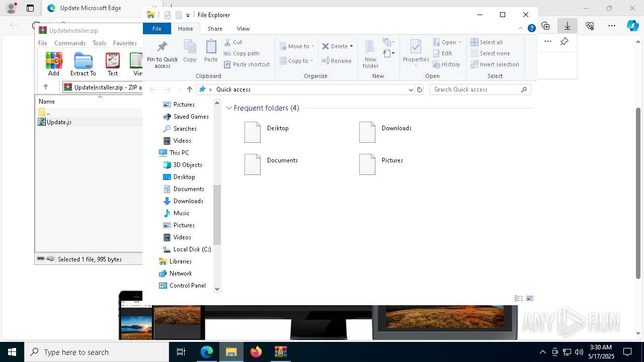Screen dimensions: 644x362
Task: Open WinRAR Favorites menu
Action: coord(125,43)
